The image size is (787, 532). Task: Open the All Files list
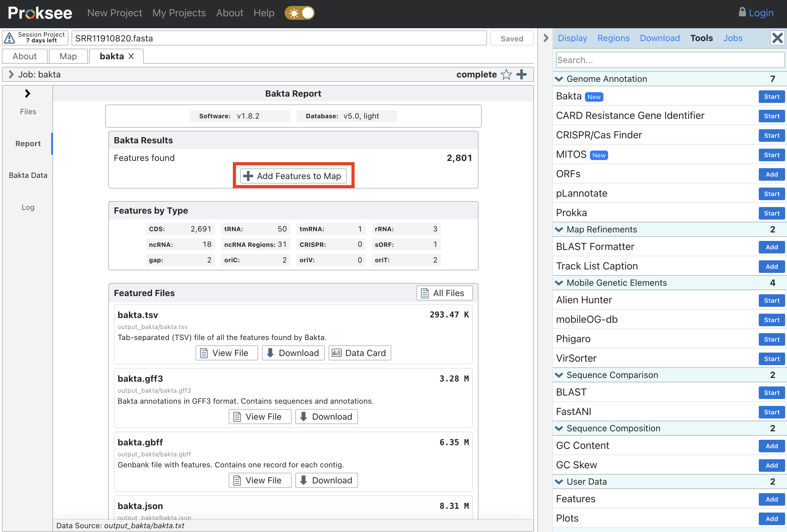(x=444, y=293)
